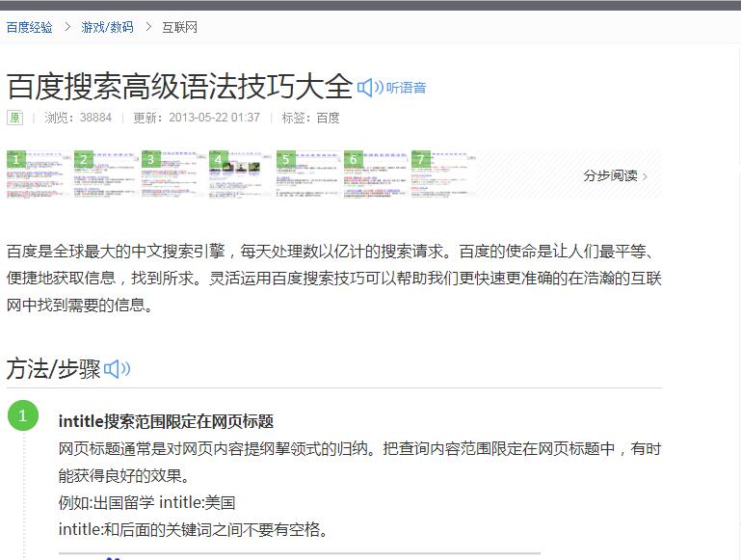Click the green 原 original badge
Image resolution: width=741 pixels, height=560 pixels.
14,118
